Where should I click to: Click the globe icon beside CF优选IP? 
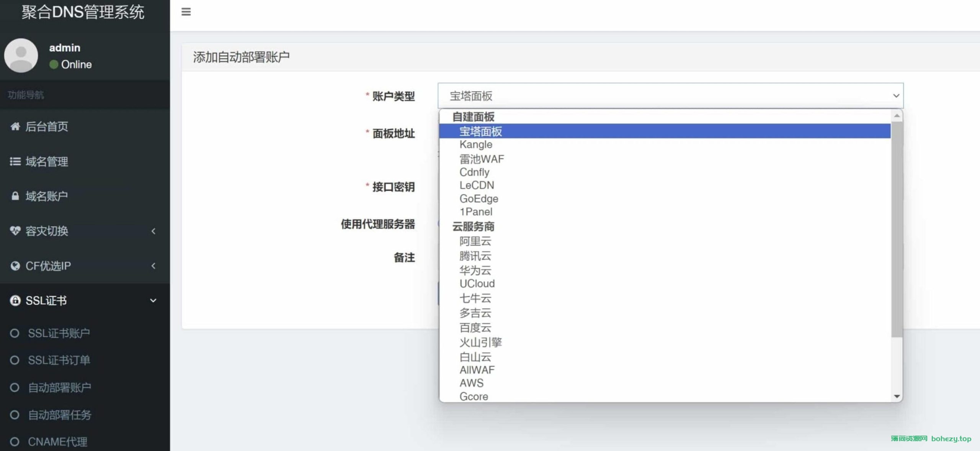tap(15, 266)
